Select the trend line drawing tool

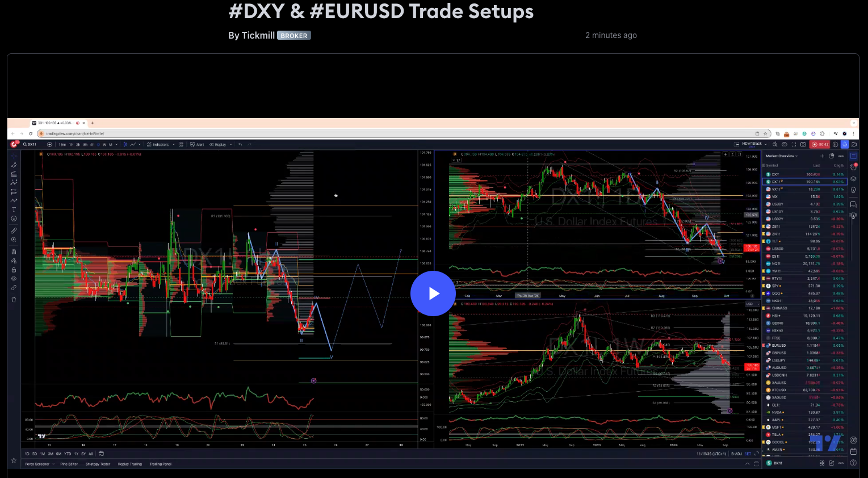coord(14,165)
